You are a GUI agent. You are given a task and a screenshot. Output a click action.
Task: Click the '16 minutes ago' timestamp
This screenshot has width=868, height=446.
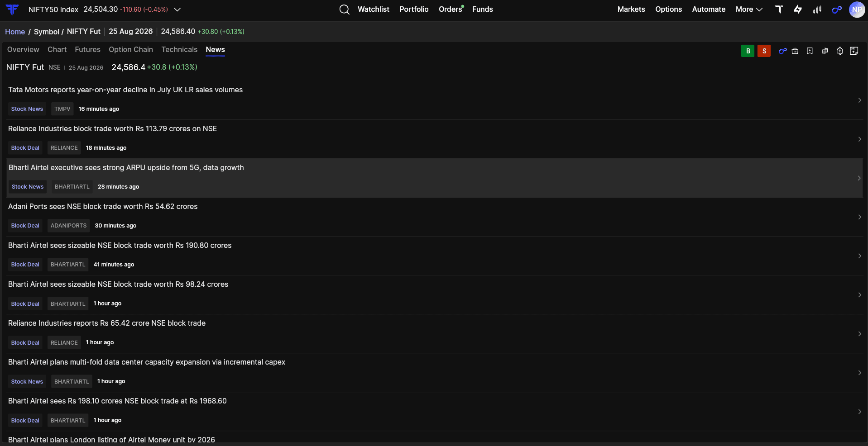pyautogui.click(x=99, y=109)
